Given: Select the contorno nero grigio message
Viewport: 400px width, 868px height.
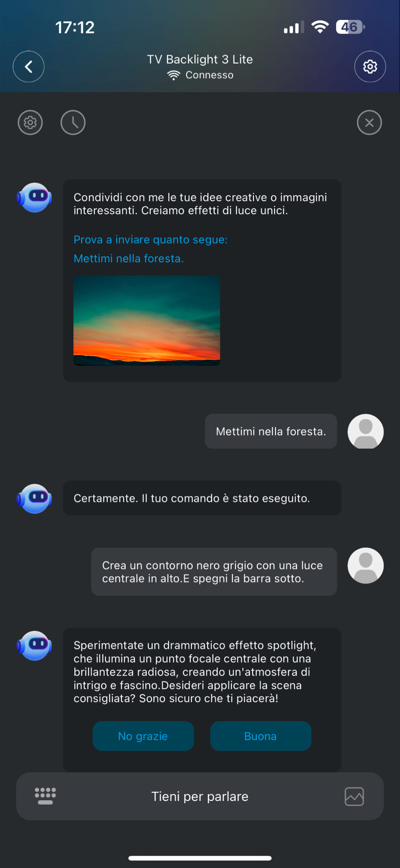Looking at the screenshot, I should pyautogui.click(x=214, y=572).
